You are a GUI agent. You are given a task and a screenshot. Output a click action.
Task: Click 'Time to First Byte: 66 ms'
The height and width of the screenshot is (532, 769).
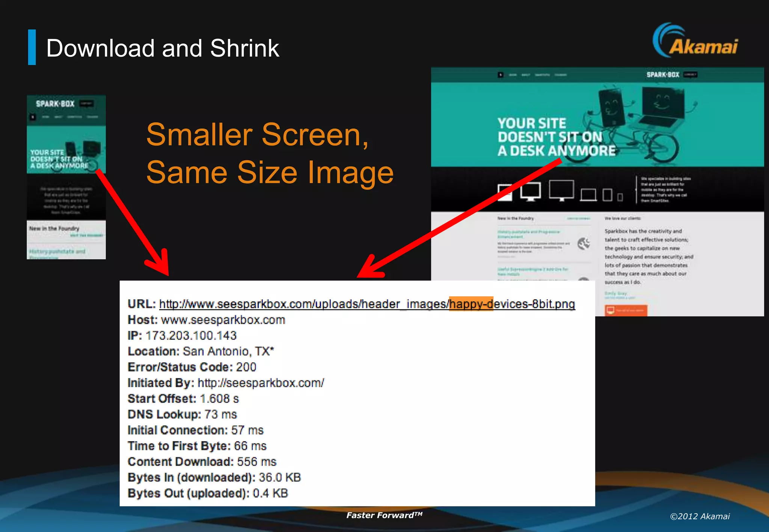click(x=197, y=446)
